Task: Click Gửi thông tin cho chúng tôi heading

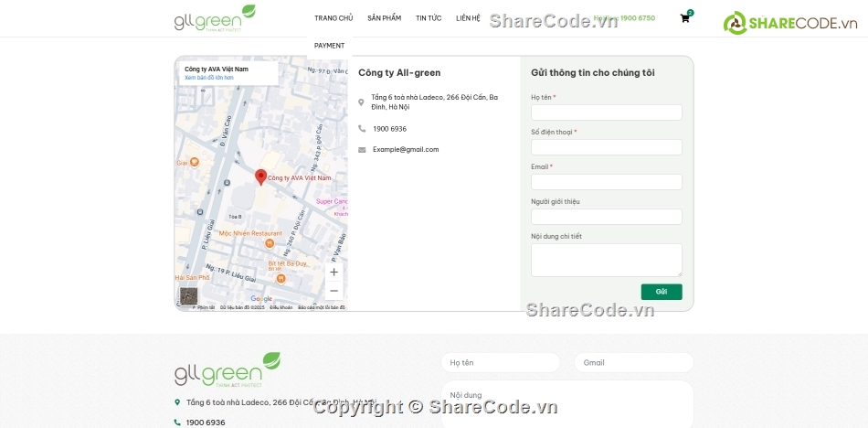Action: 593,72
